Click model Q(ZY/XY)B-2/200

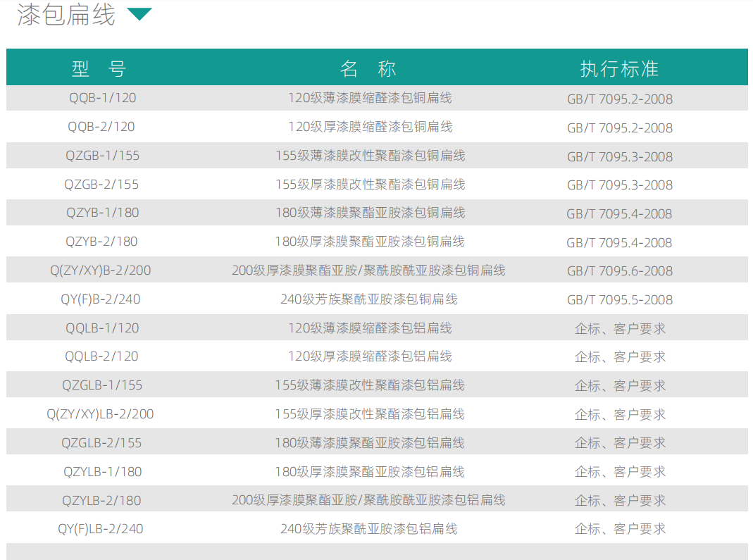[x=100, y=270]
